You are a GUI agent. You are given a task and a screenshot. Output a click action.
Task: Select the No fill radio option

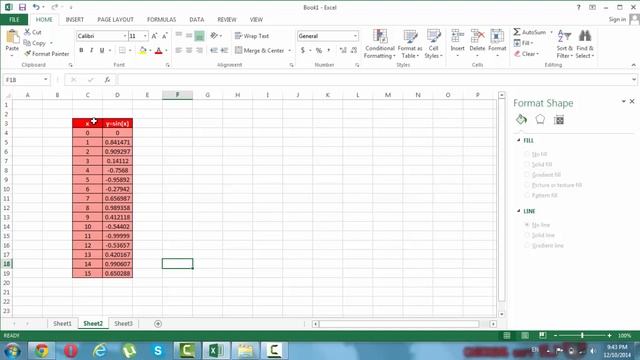[x=527, y=154]
